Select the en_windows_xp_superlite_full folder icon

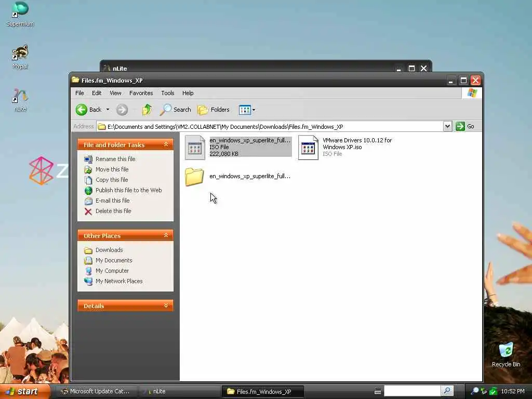click(x=194, y=177)
